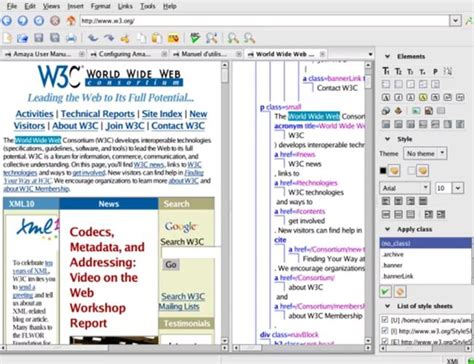Paste with the clipboard Paste icon

(x=157, y=38)
